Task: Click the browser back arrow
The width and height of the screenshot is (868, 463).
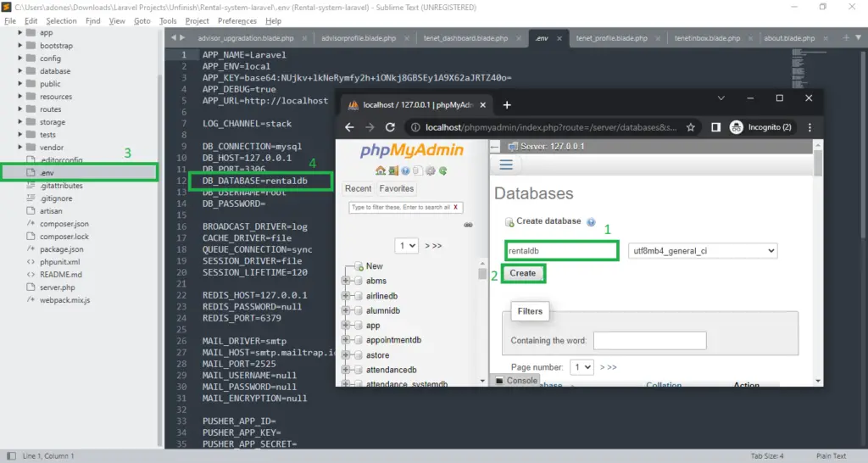Action: coord(349,127)
